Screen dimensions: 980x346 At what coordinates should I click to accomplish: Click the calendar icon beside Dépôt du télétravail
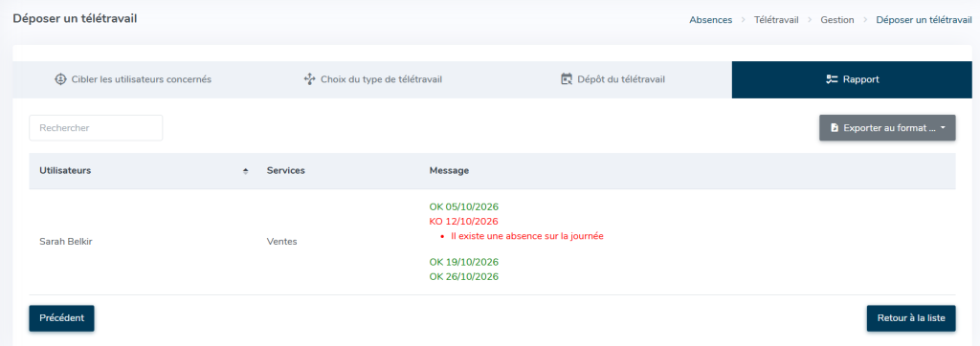coord(567,79)
